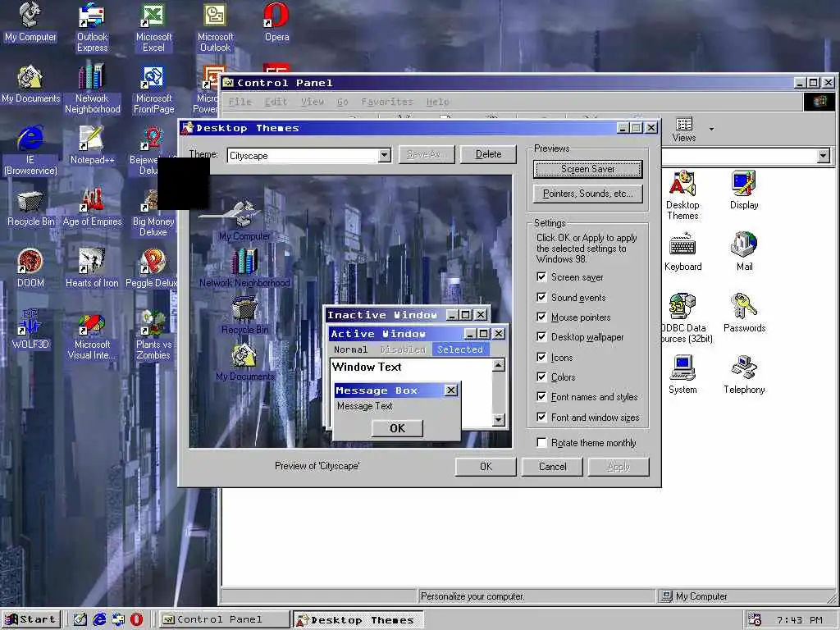This screenshot has width=840, height=630.
Task: Switch to Control Panel taskbar button
Action: (x=224, y=619)
